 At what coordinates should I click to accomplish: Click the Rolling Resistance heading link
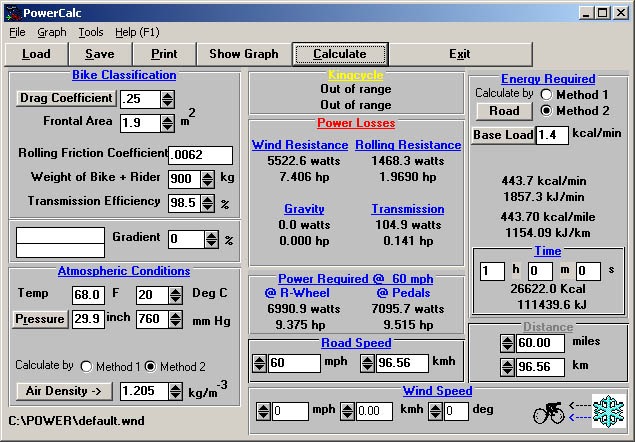click(x=408, y=145)
